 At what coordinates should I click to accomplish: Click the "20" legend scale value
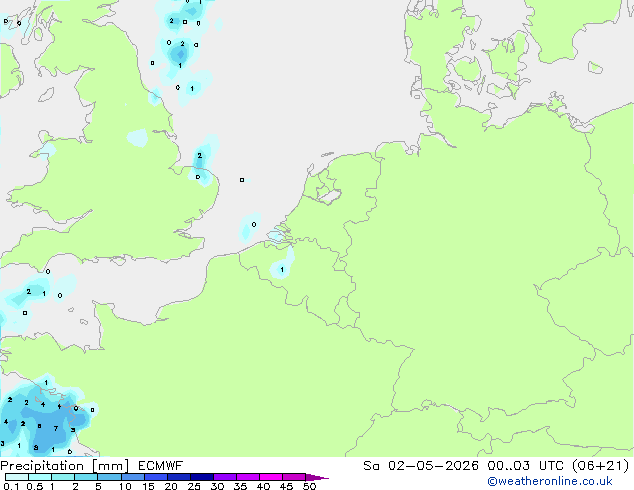(171, 486)
